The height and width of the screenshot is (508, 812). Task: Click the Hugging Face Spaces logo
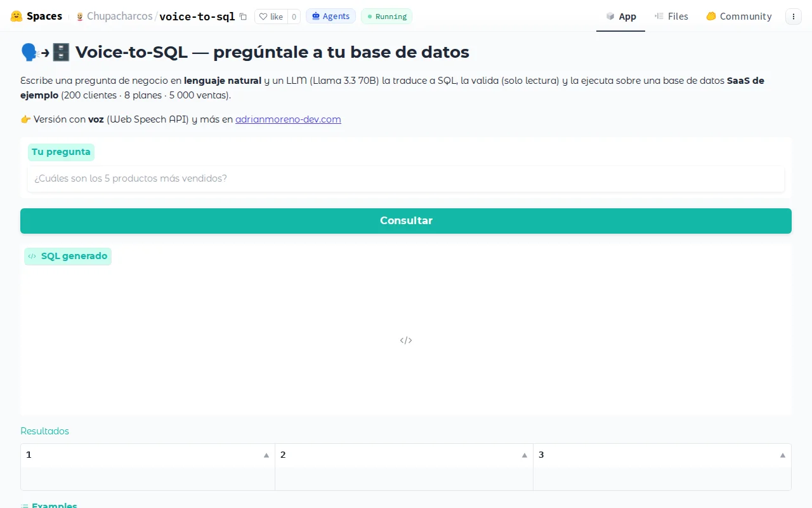point(36,17)
